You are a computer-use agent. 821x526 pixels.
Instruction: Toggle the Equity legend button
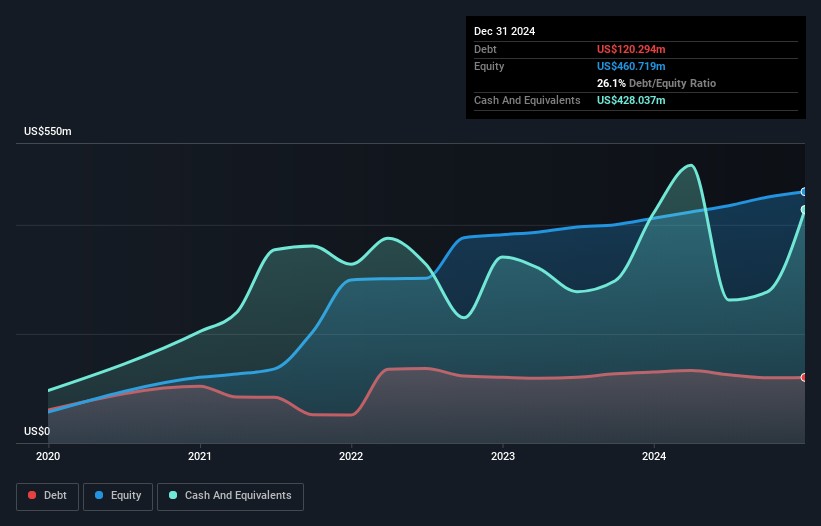coord(118,496)
